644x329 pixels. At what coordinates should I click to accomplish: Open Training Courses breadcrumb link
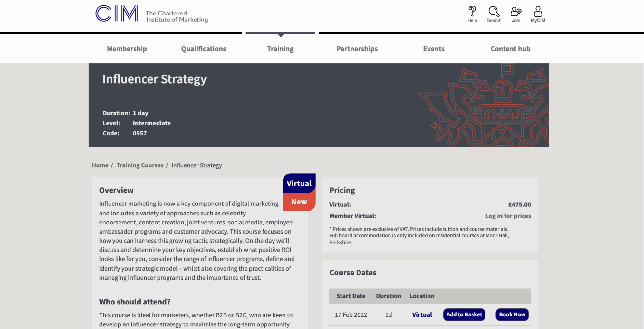tap(140, 165)
